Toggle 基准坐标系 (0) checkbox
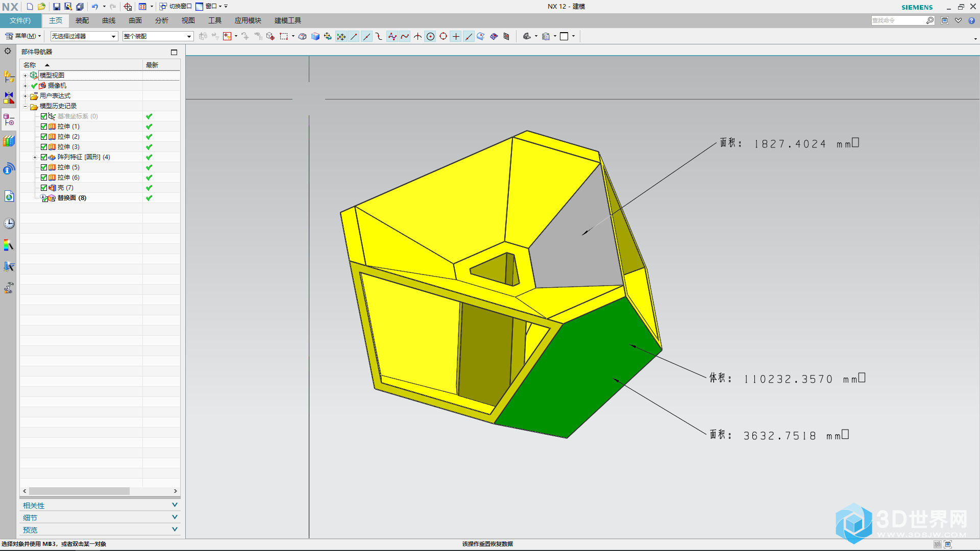The width and height of the screenshot is (980, 551). (44, 116)
